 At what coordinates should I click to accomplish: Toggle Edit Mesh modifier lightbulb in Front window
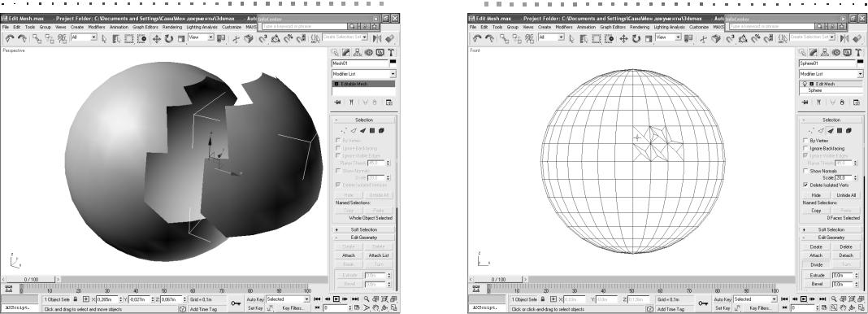pos(805,84)
